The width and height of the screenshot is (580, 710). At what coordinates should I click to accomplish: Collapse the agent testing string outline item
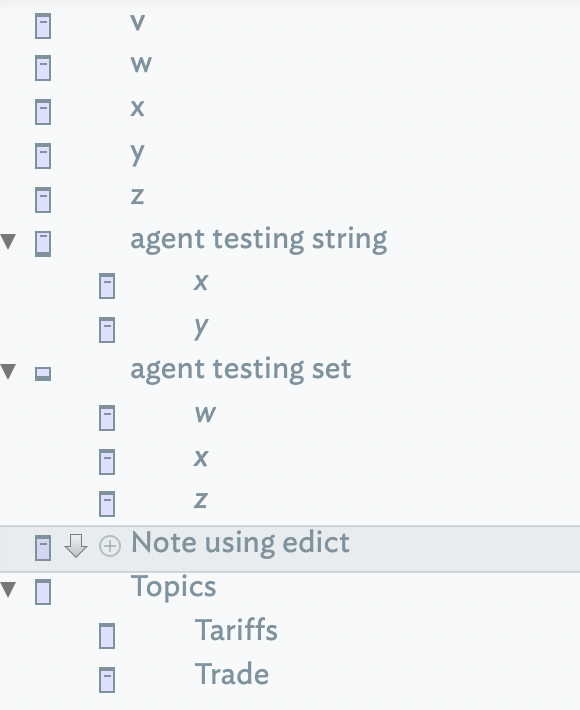pos(8,241)
